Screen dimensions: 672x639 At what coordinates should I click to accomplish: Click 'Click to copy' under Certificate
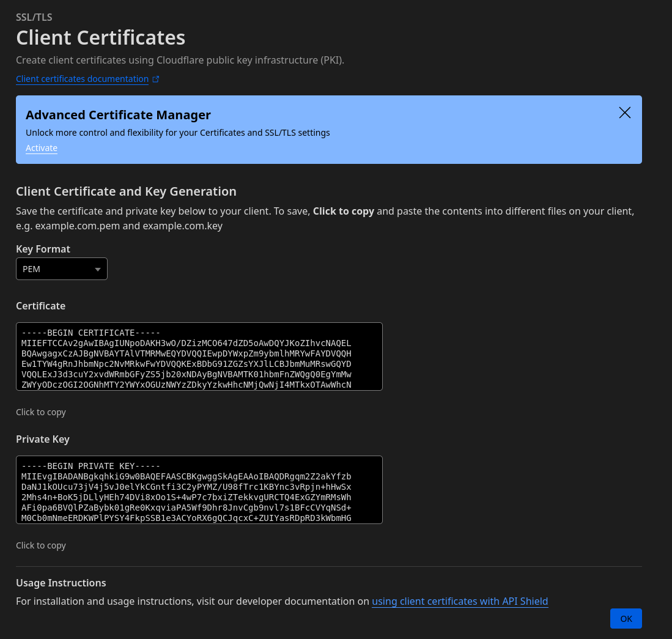pos(41,412)
